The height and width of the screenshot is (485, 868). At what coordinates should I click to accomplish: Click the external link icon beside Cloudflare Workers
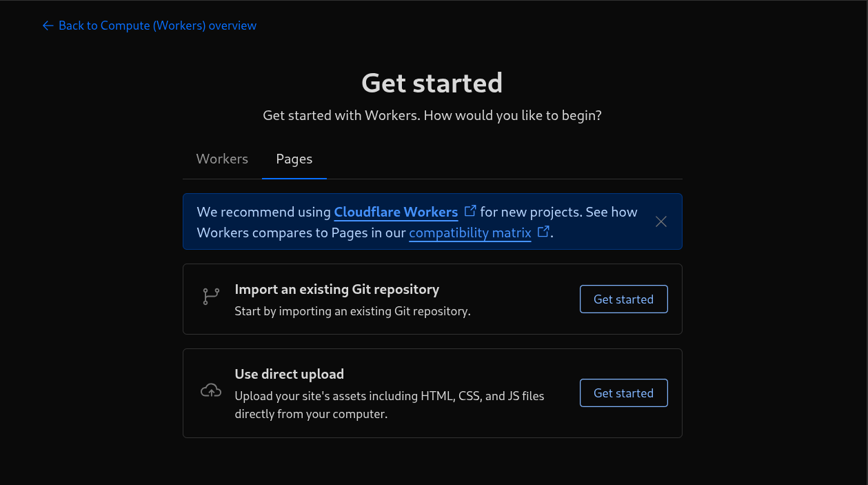coord(470,211)
